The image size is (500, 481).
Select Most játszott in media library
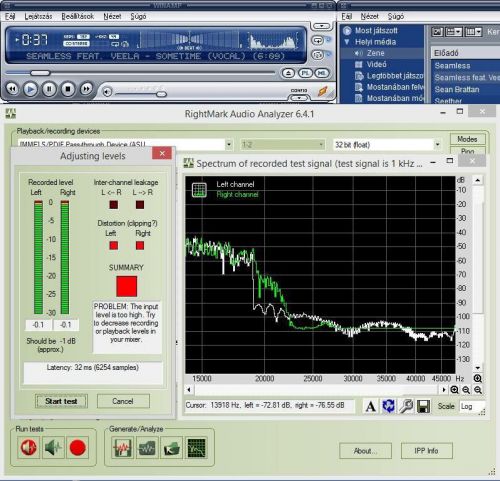pyautogui.click(x=376, y=31)
